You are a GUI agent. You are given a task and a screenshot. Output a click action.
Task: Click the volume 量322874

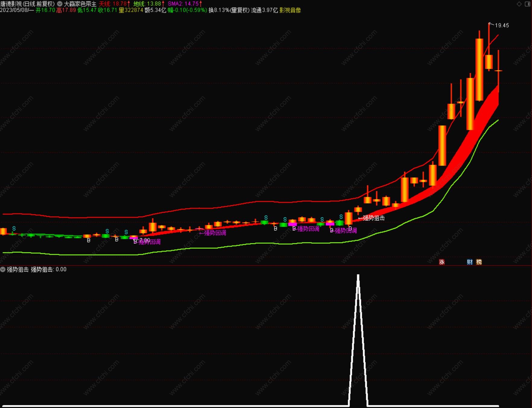click(131, 10)
